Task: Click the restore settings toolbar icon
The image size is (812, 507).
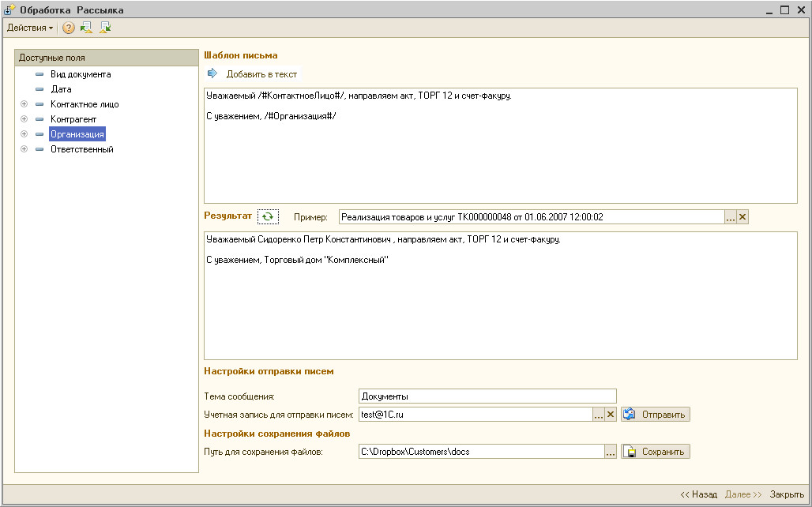Action: pyautogui.click(x=86, y=28)
